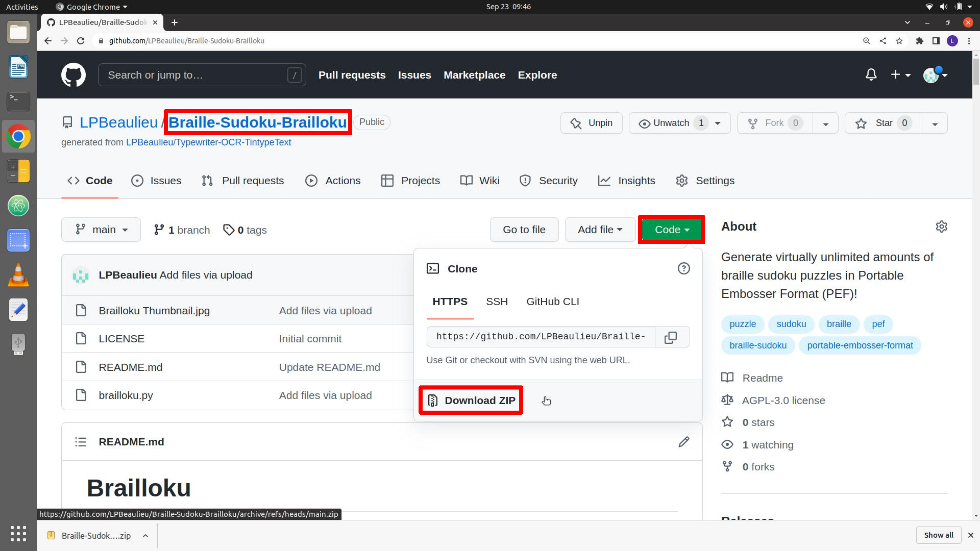Open Chrome zoom magnifier icon
The height and width of the screenshot is (551, 980).
(x=866, y=41)
